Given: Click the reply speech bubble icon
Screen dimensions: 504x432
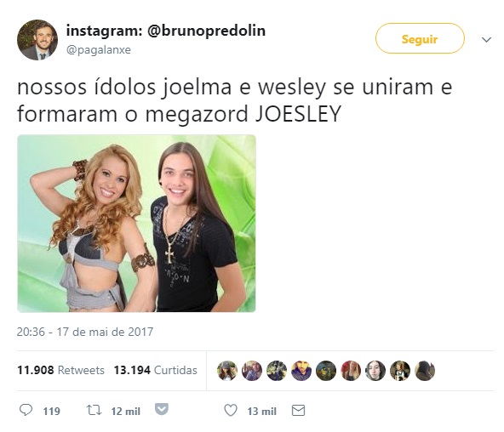Looking at the screenshot, I should coord(26,410).
